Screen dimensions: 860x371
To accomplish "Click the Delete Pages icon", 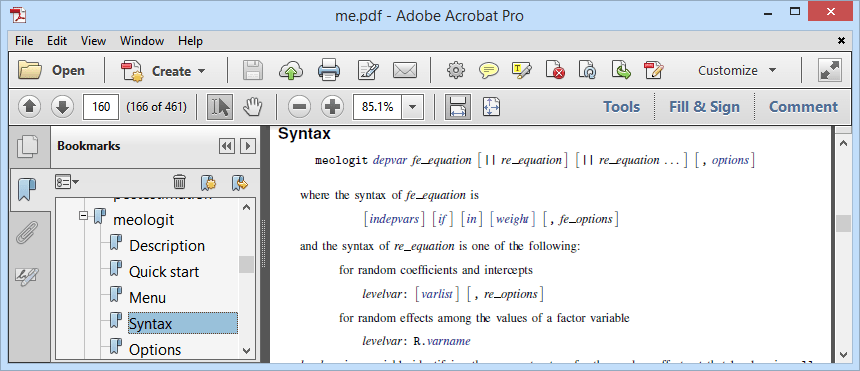I will (555, 70).
